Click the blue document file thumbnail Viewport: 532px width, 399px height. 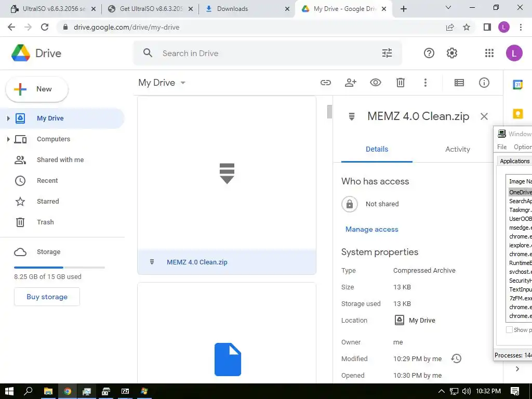click(x=228, y=360)
